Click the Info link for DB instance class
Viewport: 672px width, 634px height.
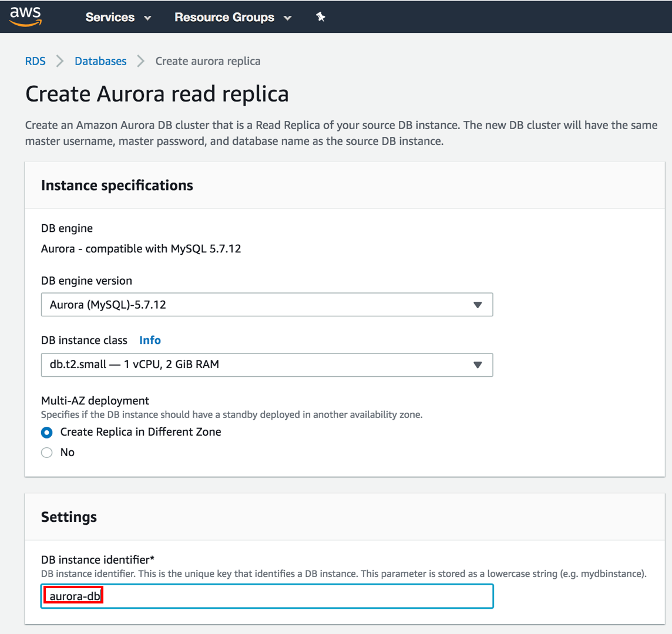[x=150, y=340]
